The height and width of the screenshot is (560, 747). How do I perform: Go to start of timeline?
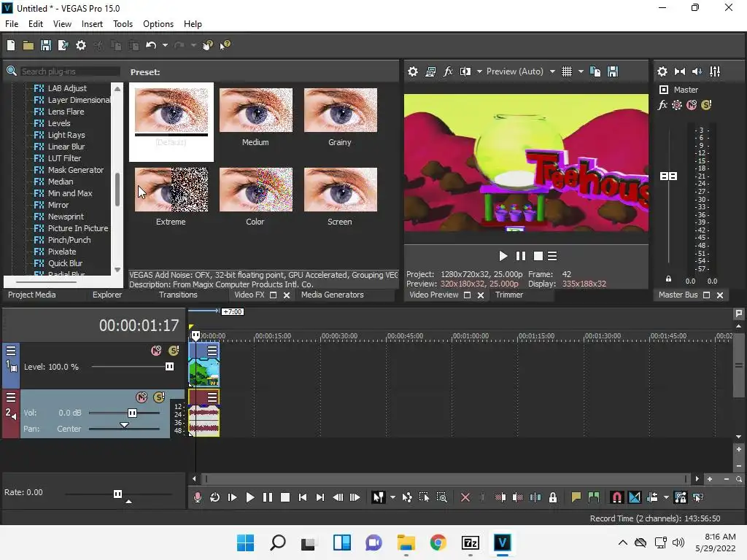point(303,497)
